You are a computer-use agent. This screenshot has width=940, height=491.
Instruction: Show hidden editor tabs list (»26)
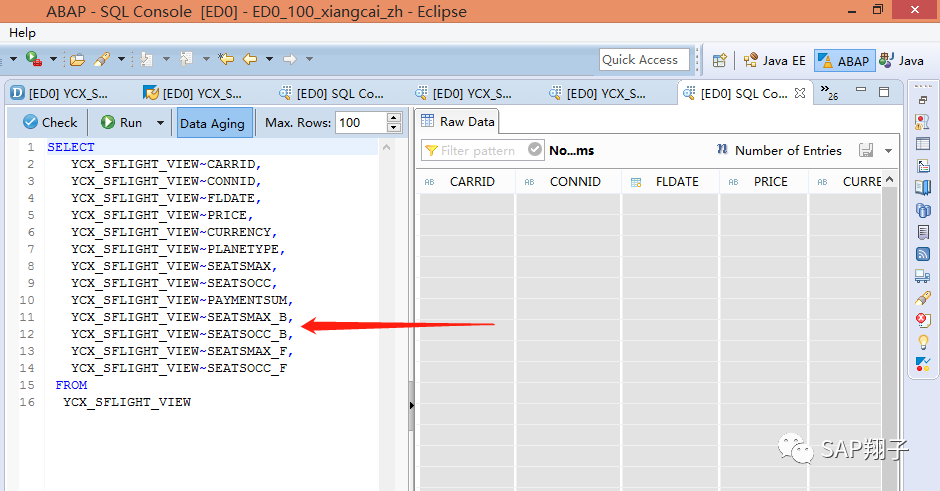click(x=830, y=92)
